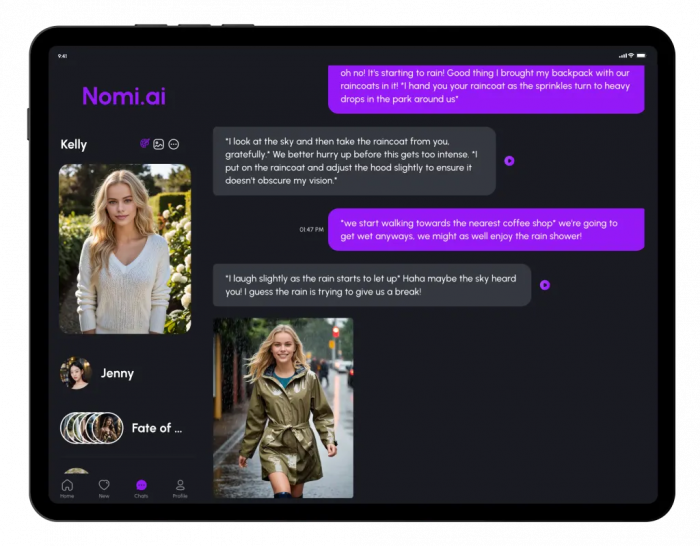
Task: Click the 'walking towards the nearest coffee shop' message
Action: pyautogui.click(x=486, y=229)
